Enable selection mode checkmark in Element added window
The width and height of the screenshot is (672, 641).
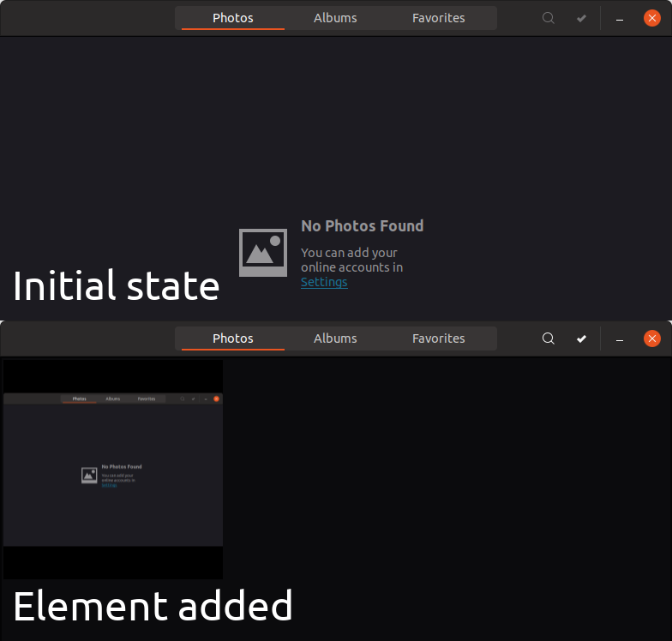(x=581, y=338)
